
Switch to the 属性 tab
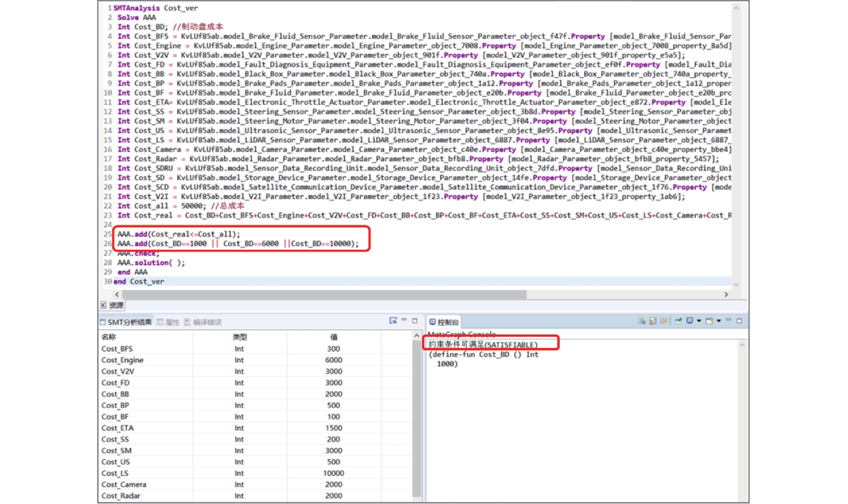169,322
